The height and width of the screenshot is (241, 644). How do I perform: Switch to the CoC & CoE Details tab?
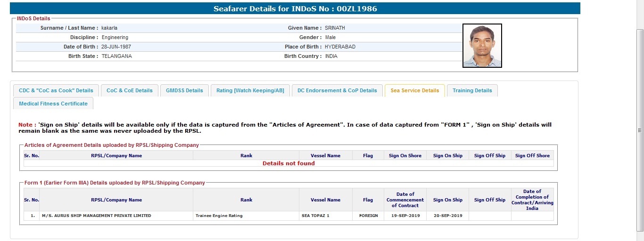pyautogui.click(x=130, y=90)
